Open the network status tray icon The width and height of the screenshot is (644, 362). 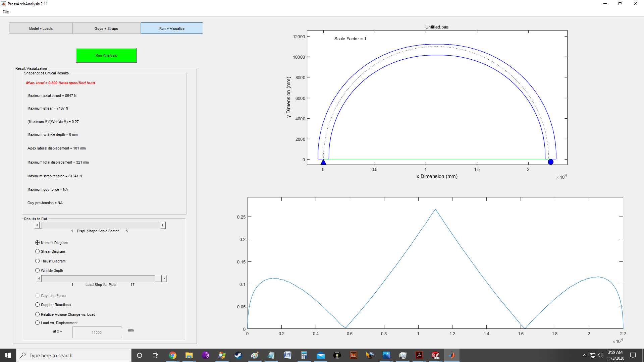coord(593,355)
